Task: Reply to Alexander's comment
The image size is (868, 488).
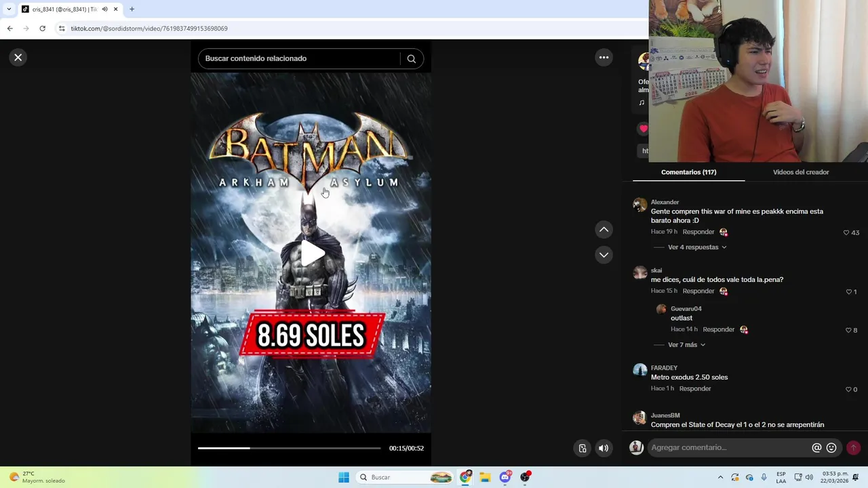Action: pos(698,232)
